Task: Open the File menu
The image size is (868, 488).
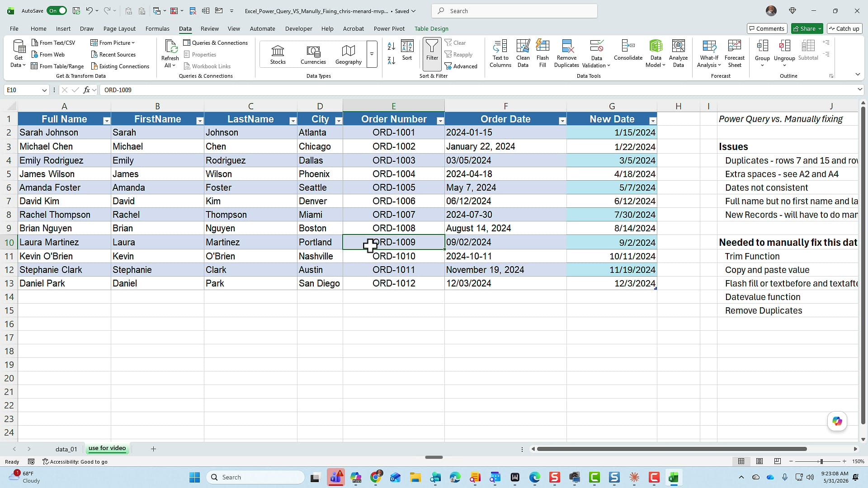Action: [x=14, y=28]
